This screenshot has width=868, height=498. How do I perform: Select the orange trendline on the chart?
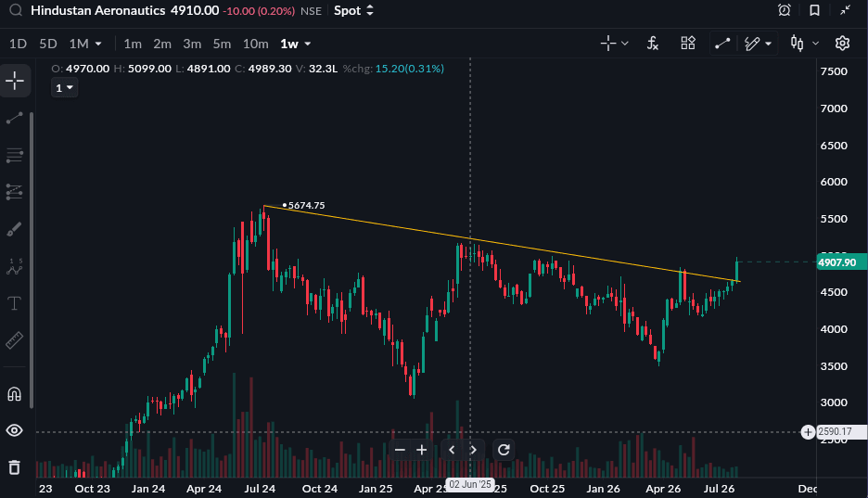[501, 244]
